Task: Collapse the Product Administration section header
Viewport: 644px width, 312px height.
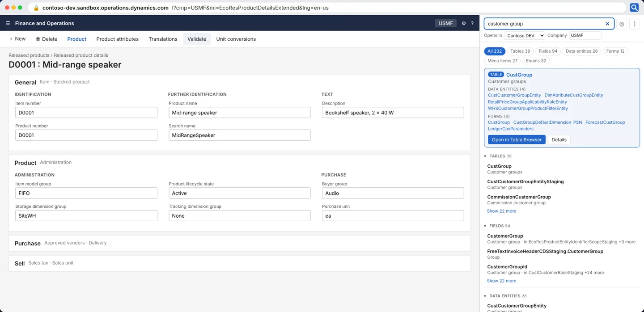Action: 239,163
